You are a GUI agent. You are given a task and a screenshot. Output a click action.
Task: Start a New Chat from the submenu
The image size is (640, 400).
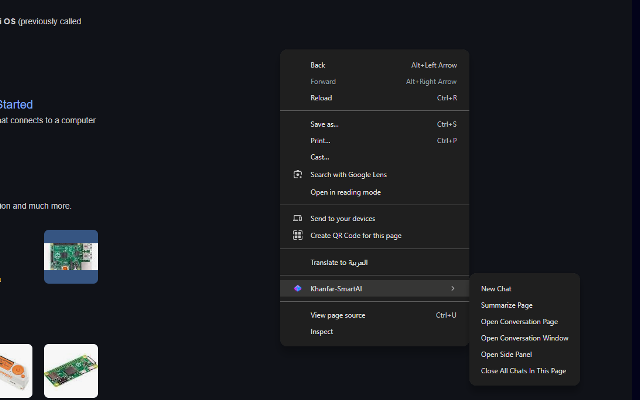(x=496, y=289)
